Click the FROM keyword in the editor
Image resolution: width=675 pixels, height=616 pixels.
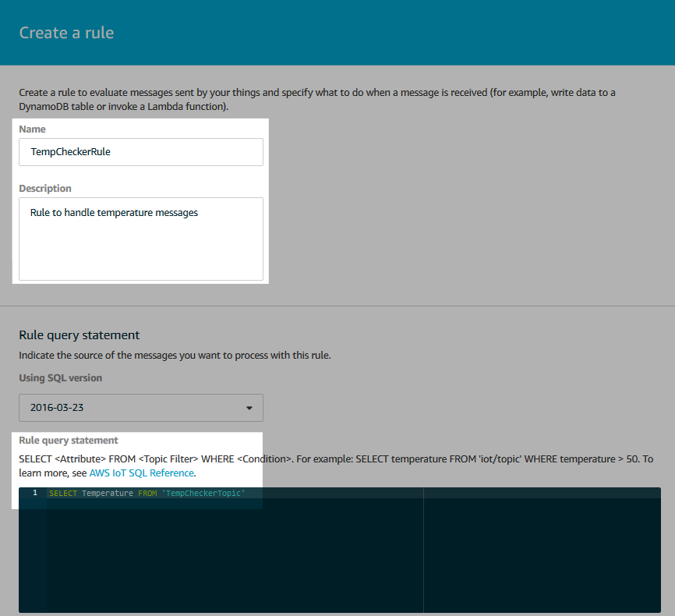pos(147,493)
